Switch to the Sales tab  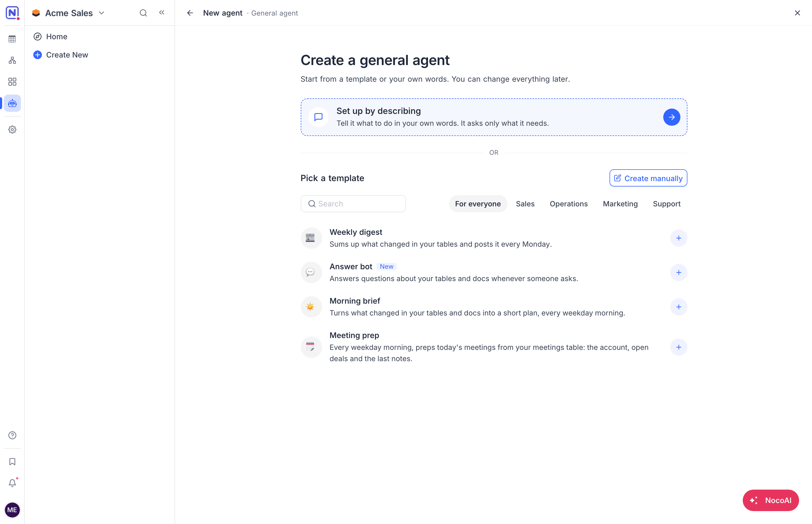(x=525, y=204)
